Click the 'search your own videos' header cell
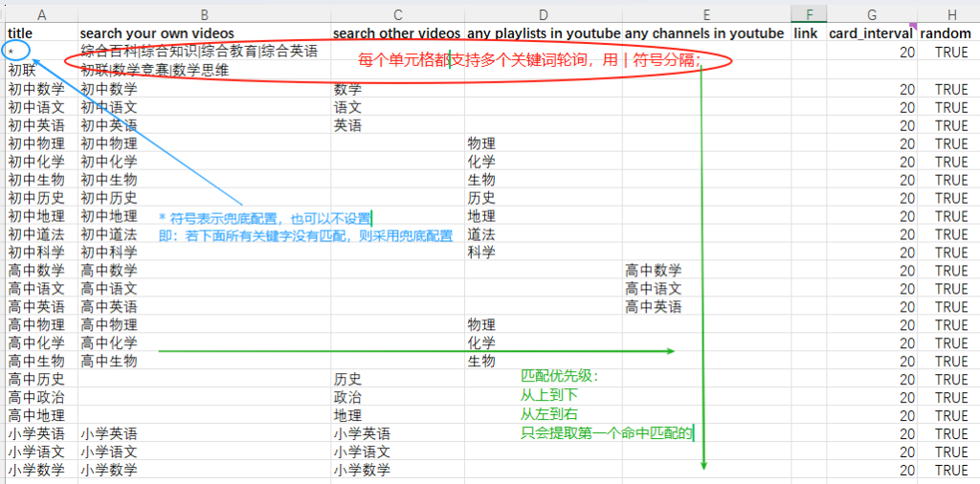 pyautogui.click(x=205, y=33)
